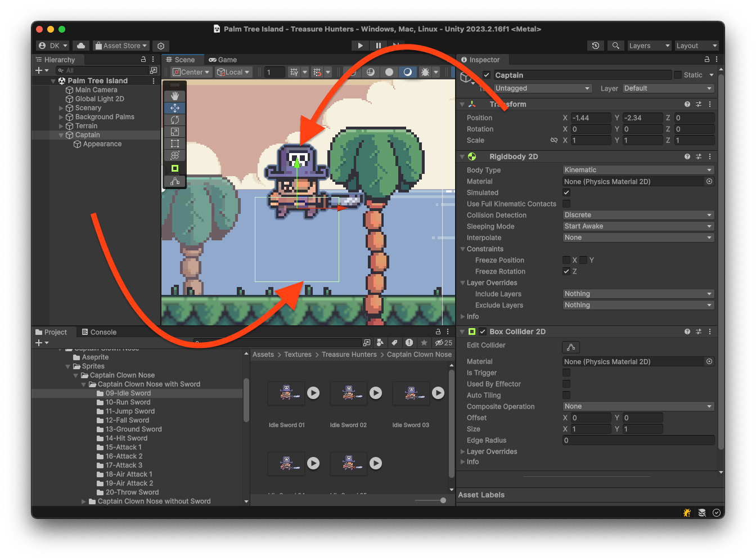Open the Asset Store button

(x=121, y=46)
